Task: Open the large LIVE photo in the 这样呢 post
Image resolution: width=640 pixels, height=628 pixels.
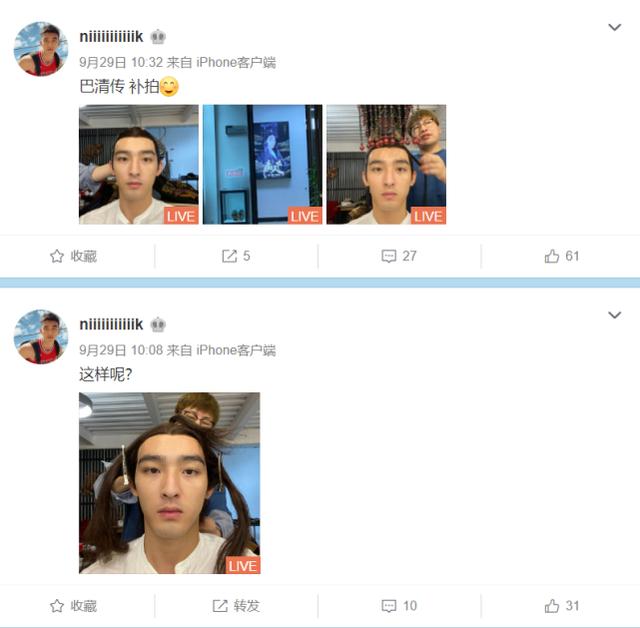Action: point(169,483)
